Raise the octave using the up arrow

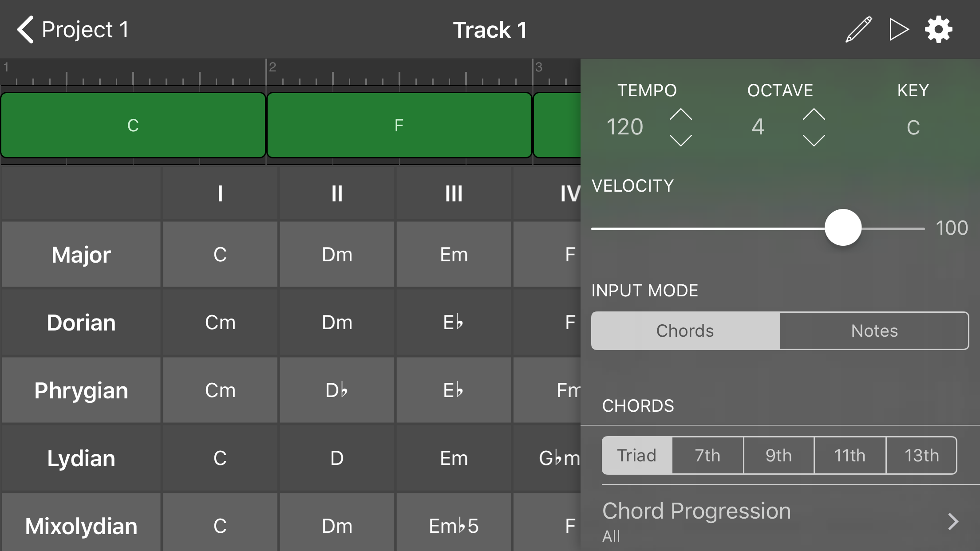coord(814,114)
